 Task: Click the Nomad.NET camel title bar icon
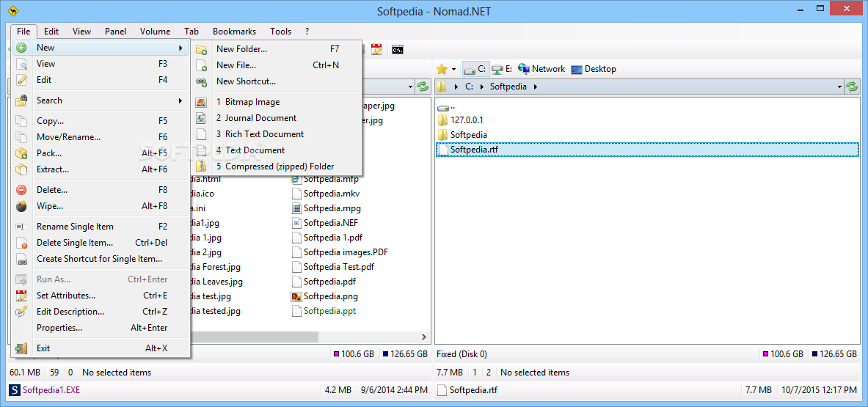[14, 11]
